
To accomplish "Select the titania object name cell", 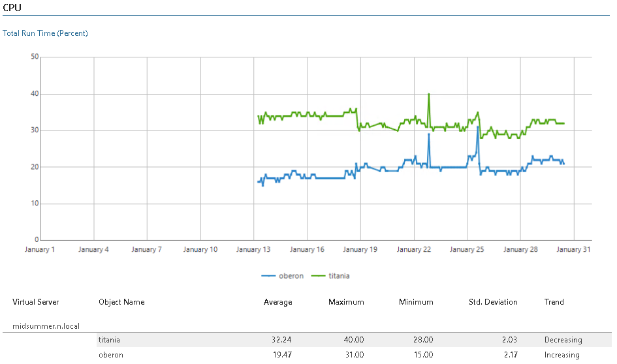I will [x=109, y=340].
